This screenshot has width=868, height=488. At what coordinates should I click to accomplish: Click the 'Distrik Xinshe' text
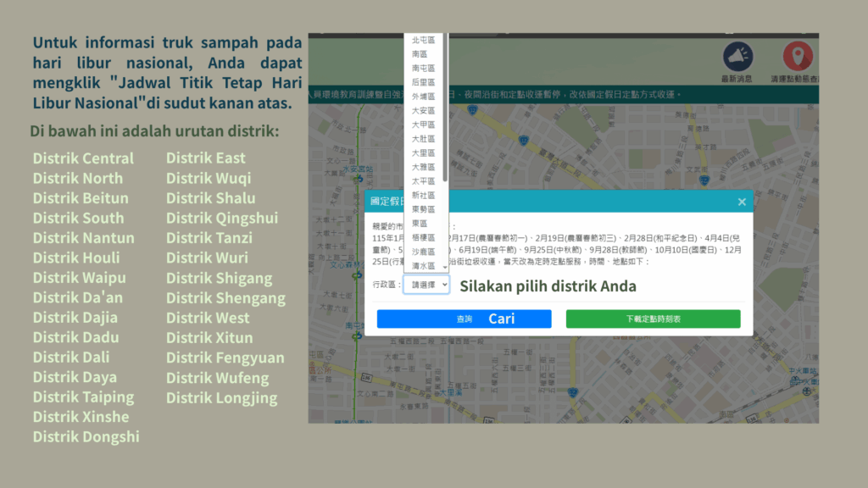click(81, 417)
